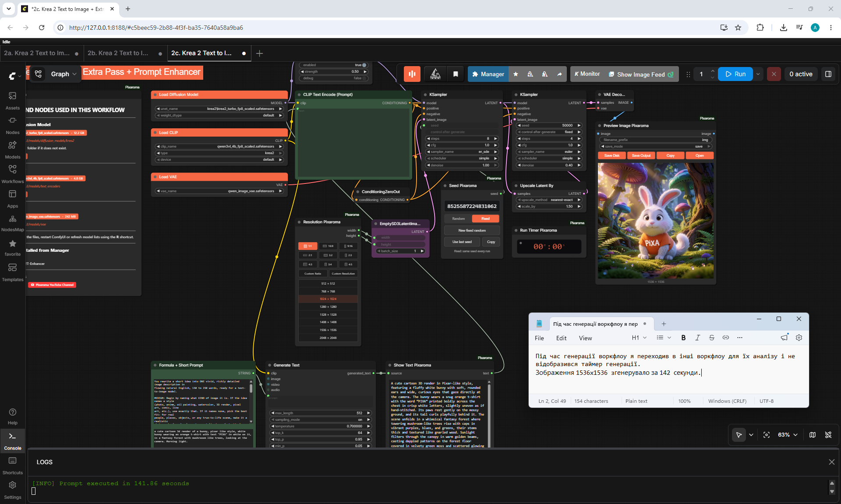This screenshot has width=841, height=504.
Task: Adjust the strength 0.50 slider
Action: (334, 71)
